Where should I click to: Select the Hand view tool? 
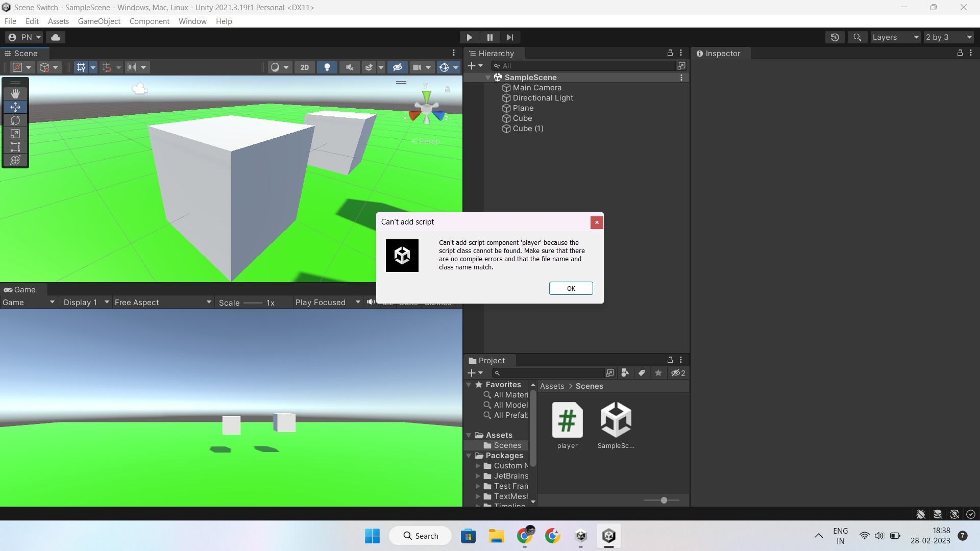(15, 93)
